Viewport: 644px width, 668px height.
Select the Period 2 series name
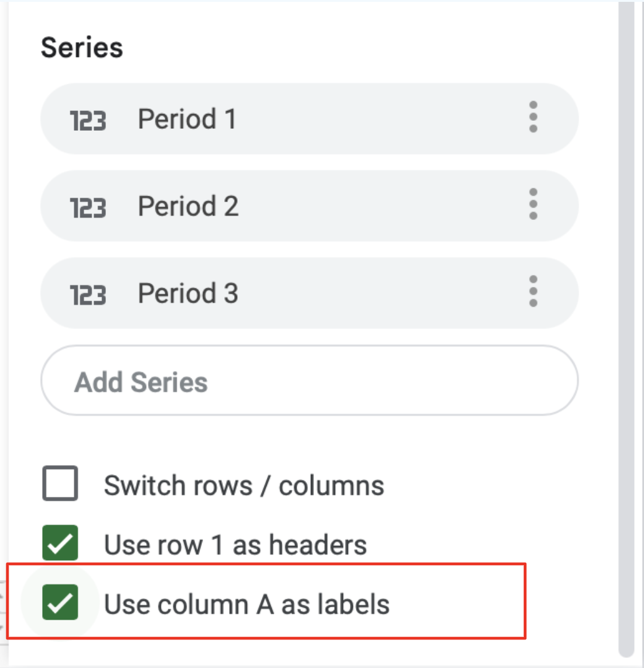[x=188, y=206]
